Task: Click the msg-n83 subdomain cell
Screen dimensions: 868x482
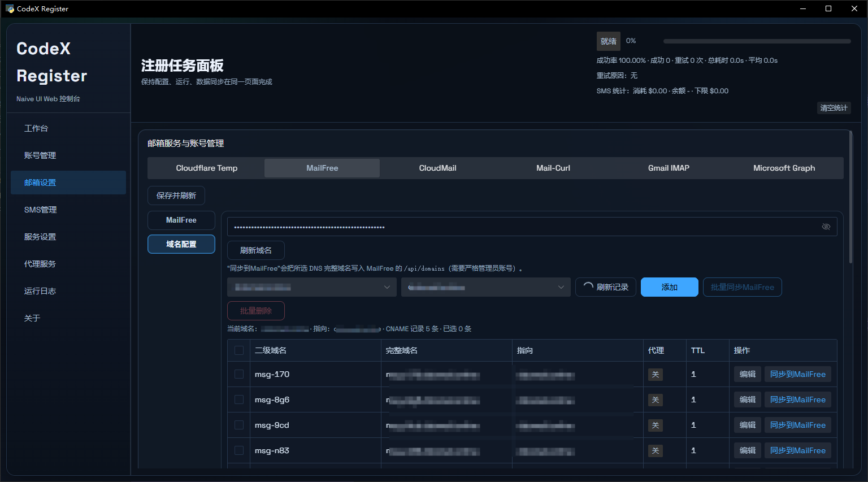Action: [315, 450]
